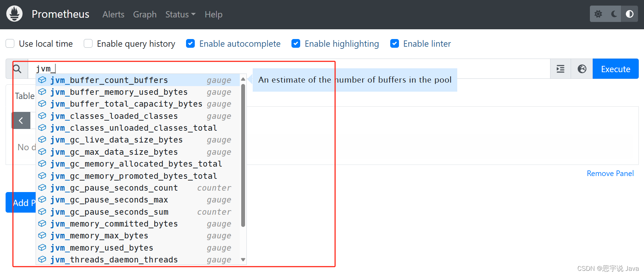
Task: Click autocomplete list scroll down arrow
Action: [243, 260]
